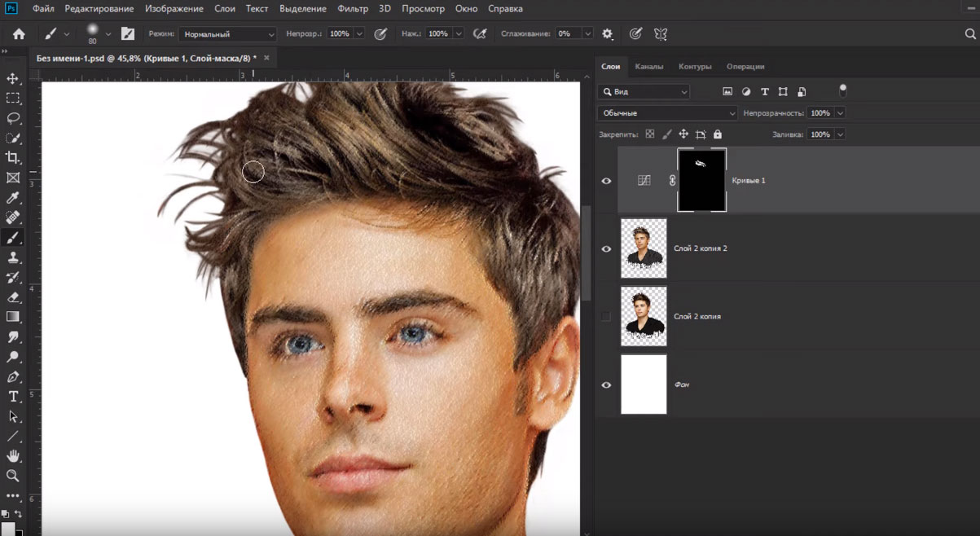Select the Horizontal Type tool
Image resolution: width=980 pixels, height=536 pixels.
click(x=13, y=397)
